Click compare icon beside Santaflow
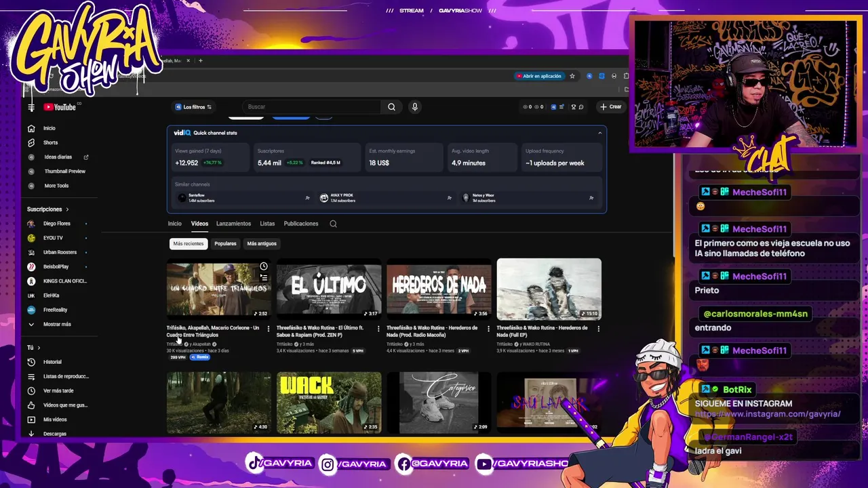This screenshot has width=868, height=488. [307, 198]
